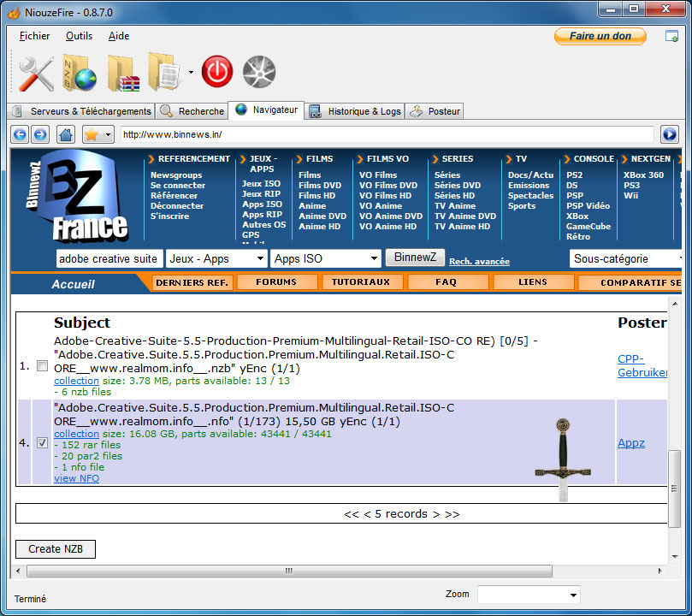
Task: Open the folder with documents icon
Action: point(164,72)
